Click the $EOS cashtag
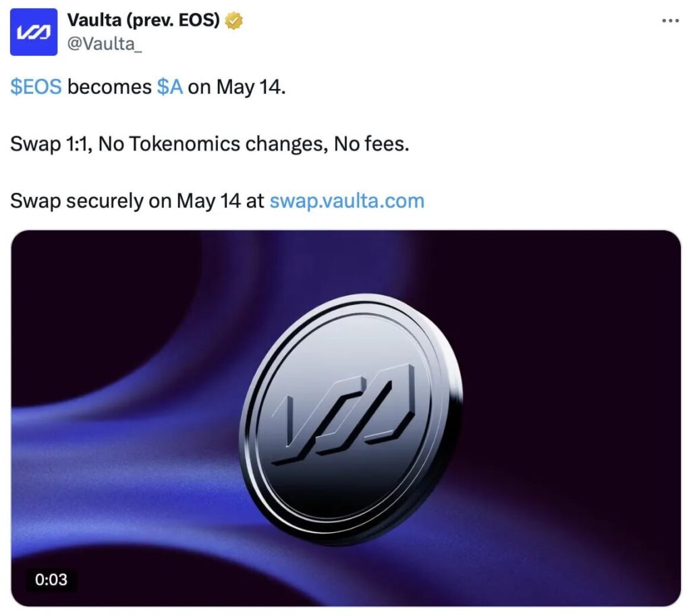This screenshot has height=616, width=691. 36,86
